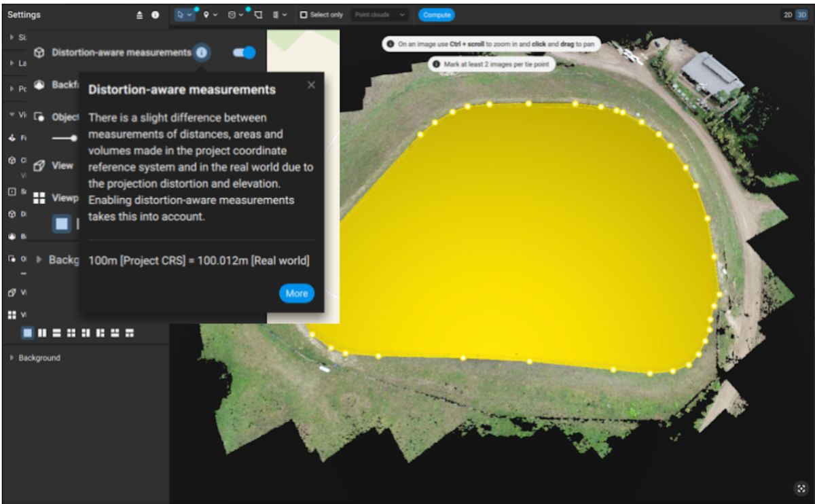The image size is (815, 504).
Task: Select the vertical clipping tool in toolbar
Action: tap(276, 14)
